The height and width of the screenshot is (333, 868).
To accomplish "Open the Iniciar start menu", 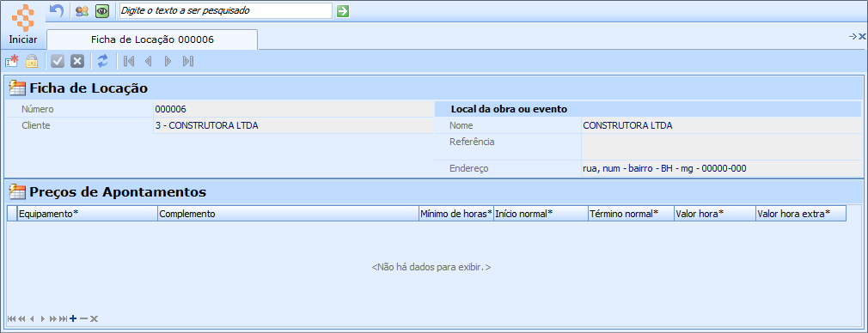I will point(23,24).
